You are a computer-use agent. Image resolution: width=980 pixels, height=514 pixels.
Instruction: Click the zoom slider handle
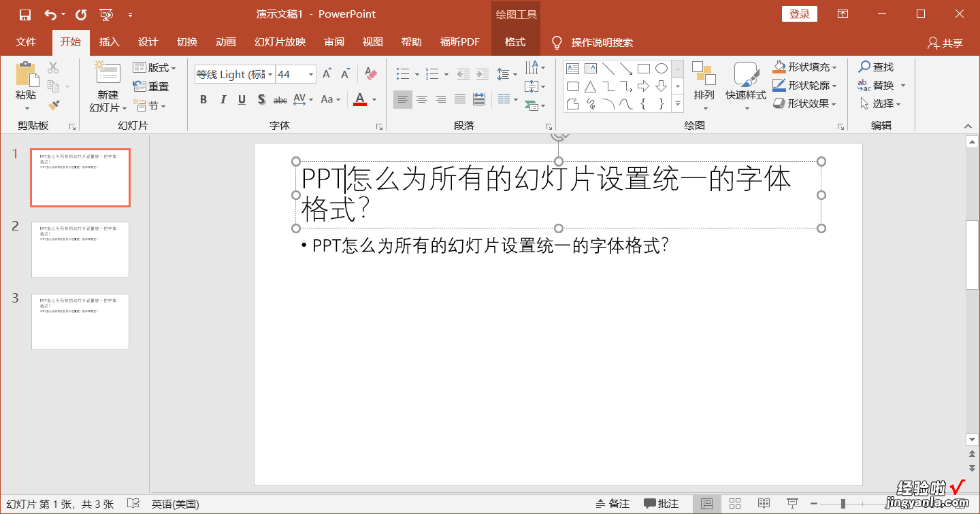pos(843,504)
